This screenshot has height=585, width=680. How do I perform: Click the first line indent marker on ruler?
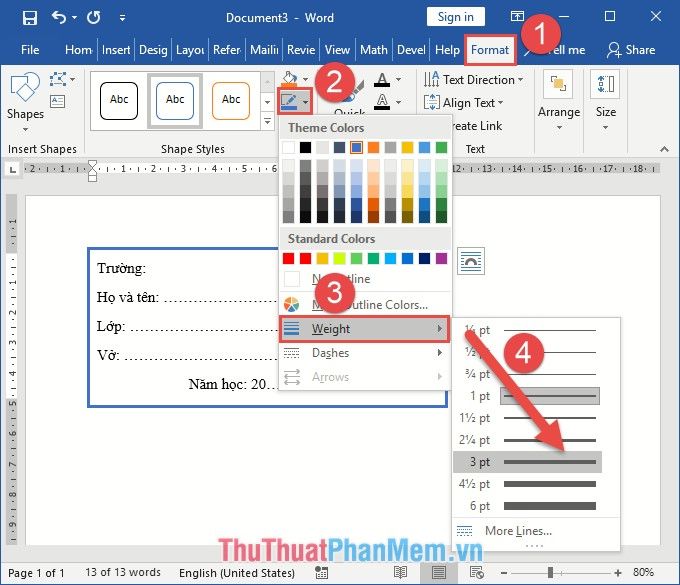pos(92,164)
